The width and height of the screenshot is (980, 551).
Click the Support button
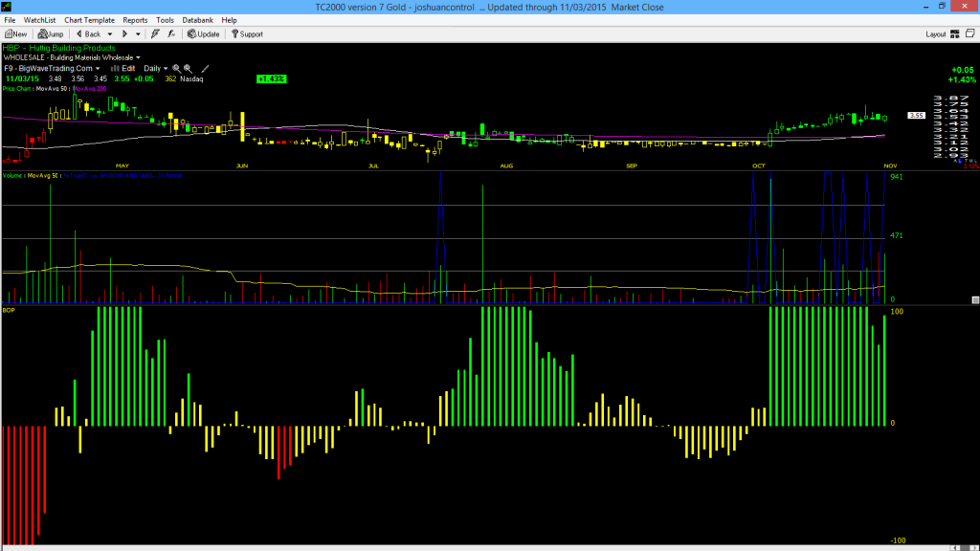coord(248,34)
